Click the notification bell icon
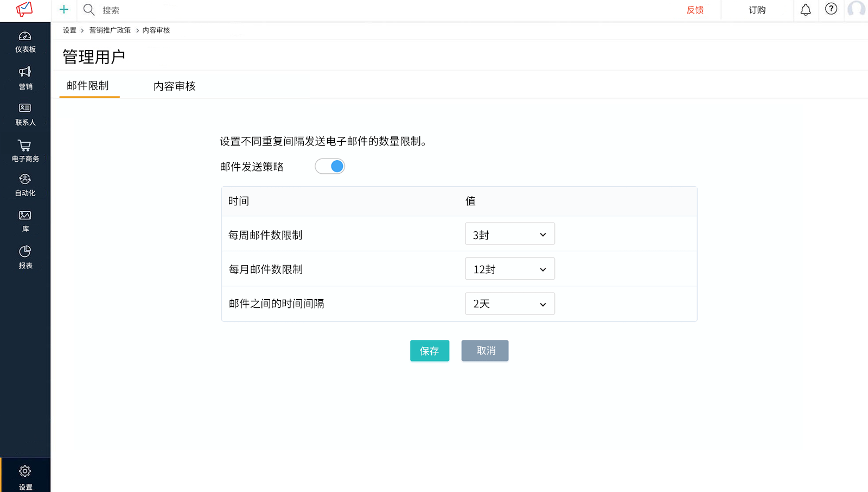The width and height of the screenshot is (868, 492). click(x=806, y=10)
